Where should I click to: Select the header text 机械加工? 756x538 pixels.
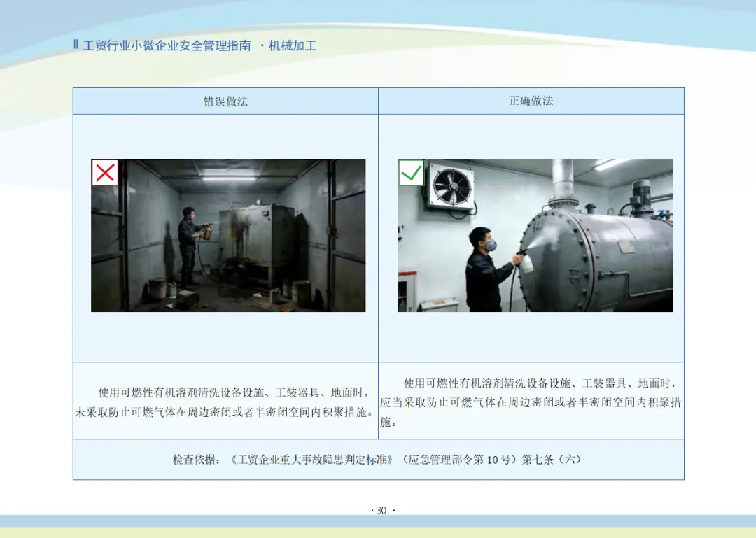(x=293, y=45)
